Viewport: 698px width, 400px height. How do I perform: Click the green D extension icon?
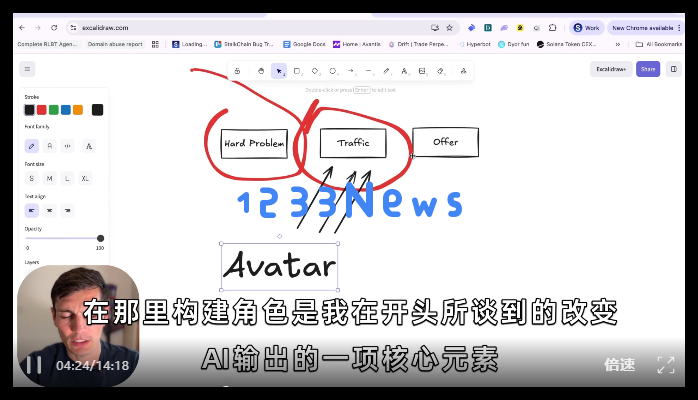point(488,28)
